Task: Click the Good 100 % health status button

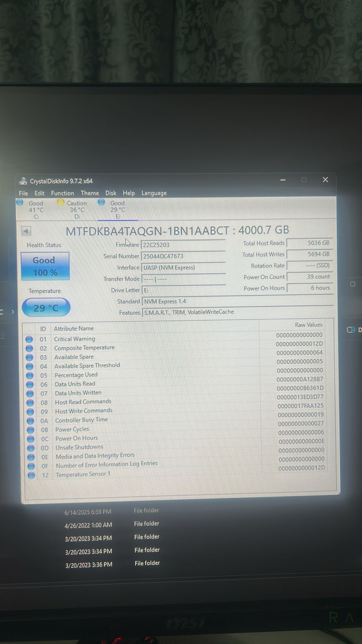Action: (45, 266)
